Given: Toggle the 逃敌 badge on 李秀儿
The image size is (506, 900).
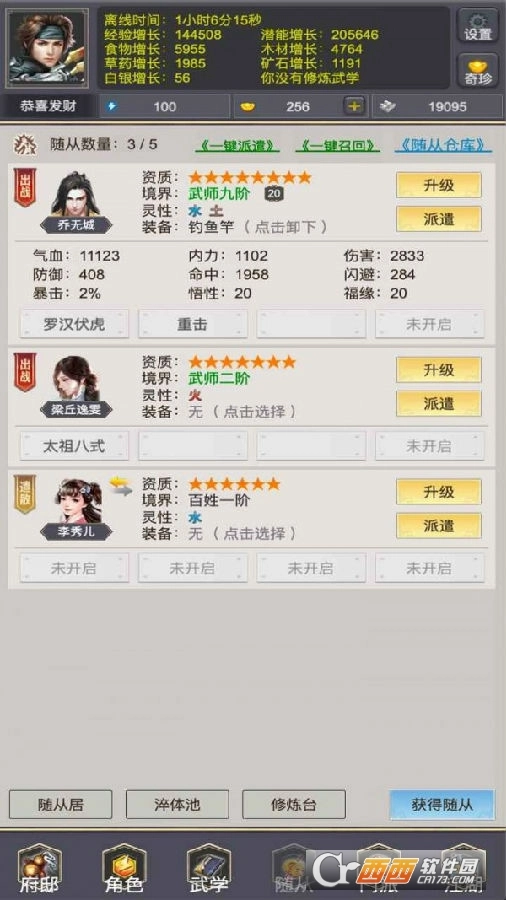Looking at the screenshot, I should [25, 494].
